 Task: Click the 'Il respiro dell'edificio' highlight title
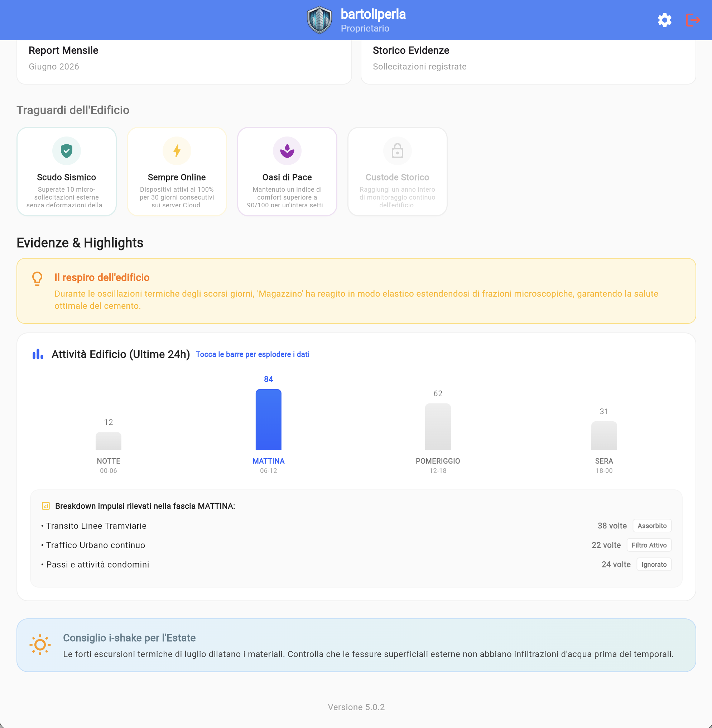[102, 277]
